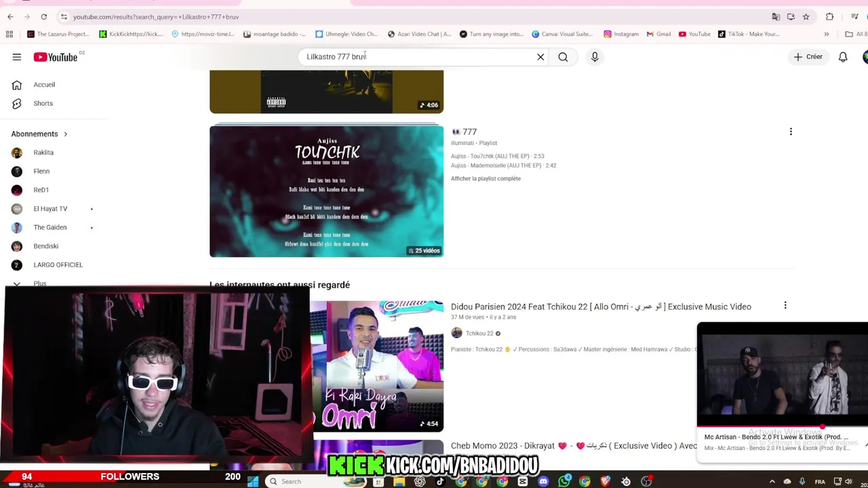
Task: Open the browser apps grid icon
Action: pos(9,34)
